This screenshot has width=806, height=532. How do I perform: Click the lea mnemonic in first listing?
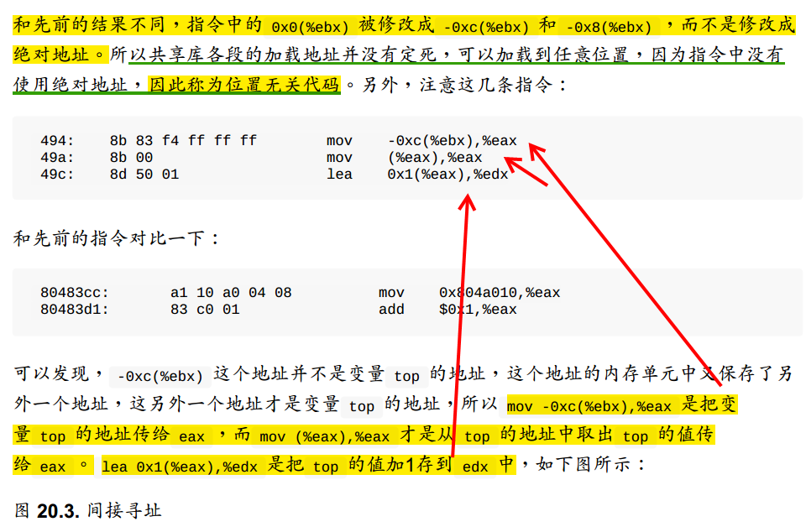[339, 175]
